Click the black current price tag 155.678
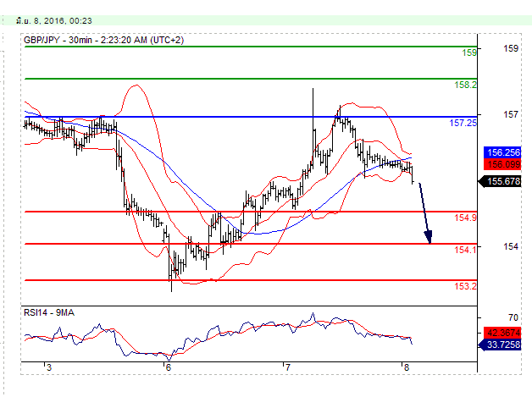 point(500,181)
